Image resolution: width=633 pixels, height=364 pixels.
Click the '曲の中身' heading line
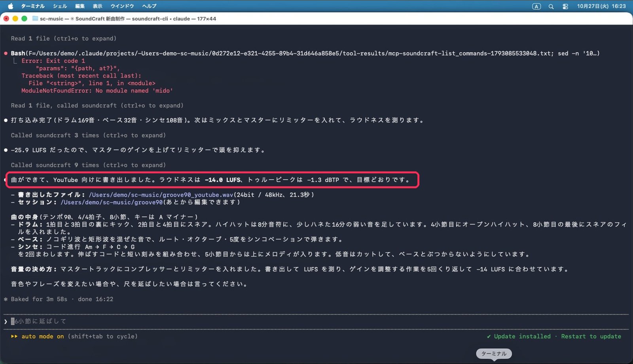(104, 217)
